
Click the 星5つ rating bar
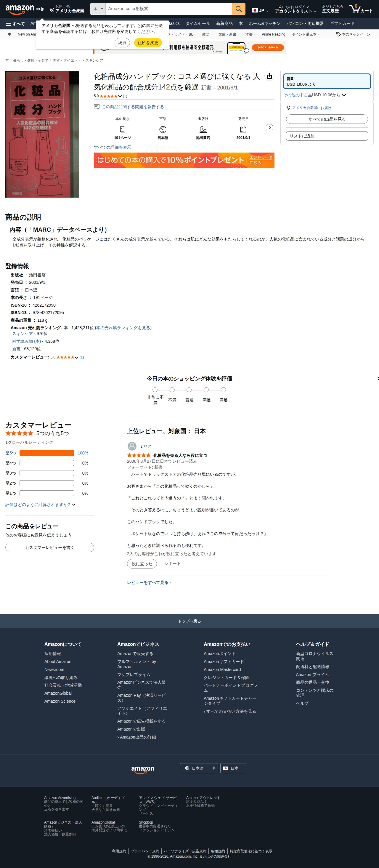47,453
